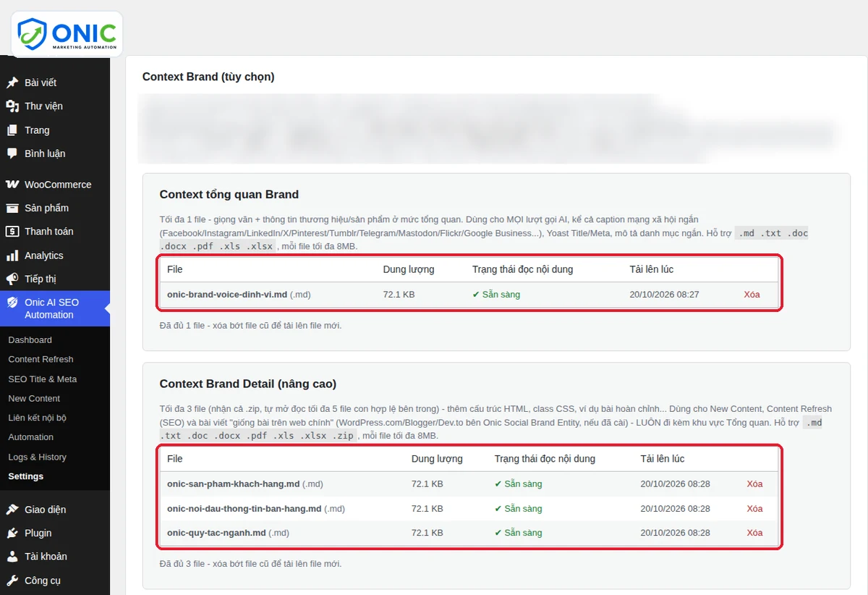This screenshot has width=868, height=595.
Task: Click the Đã đủ 1 file notice
Action: [250, 326]
